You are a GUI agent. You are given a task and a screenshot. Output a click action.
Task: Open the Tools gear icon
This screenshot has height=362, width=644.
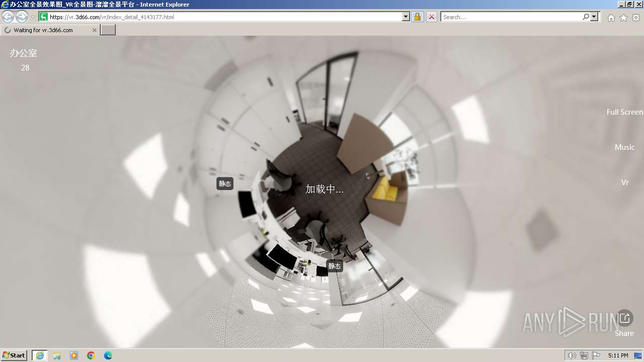coord(636,18)
